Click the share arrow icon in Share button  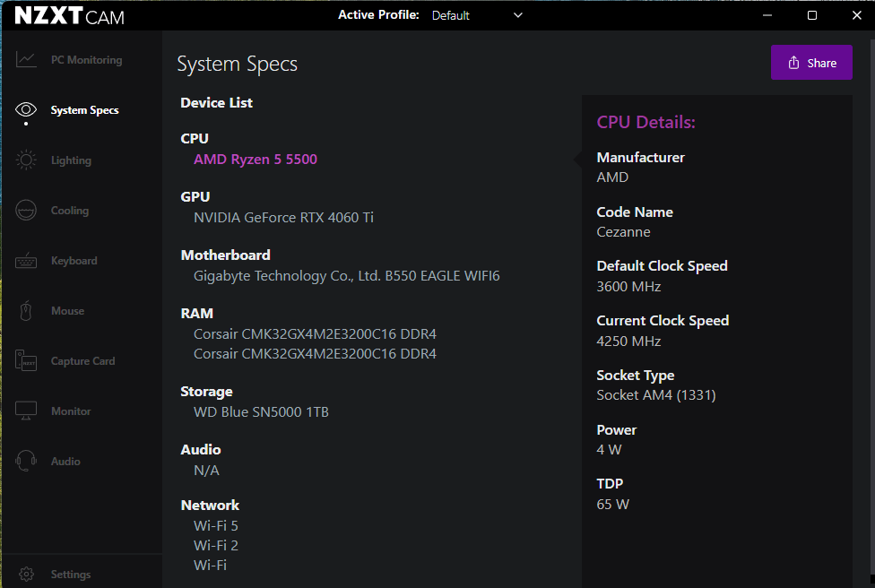pyautogui.click(x=793, y=63)
